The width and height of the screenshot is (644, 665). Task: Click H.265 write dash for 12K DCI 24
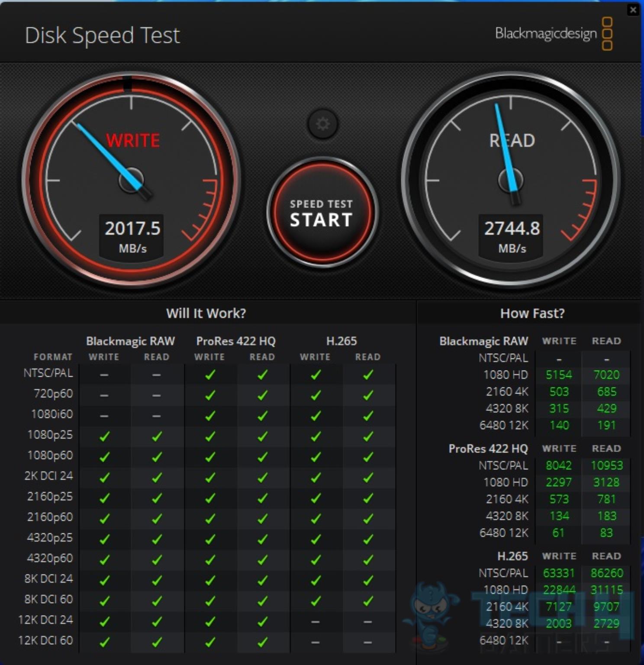click(x=316, y=622)
